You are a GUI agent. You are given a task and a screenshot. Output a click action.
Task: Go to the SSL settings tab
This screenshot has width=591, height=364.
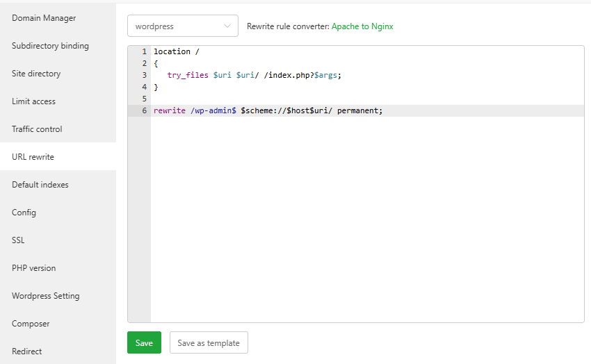click(18, 240)
